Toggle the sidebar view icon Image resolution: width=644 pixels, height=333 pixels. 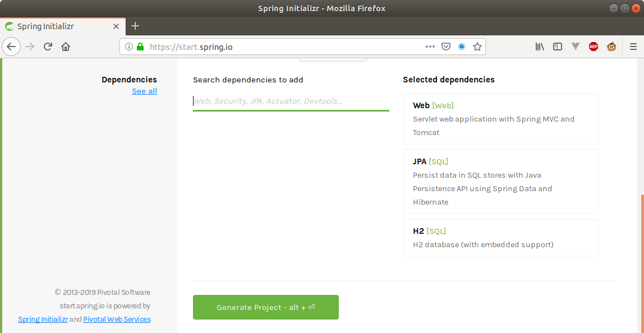558,47
